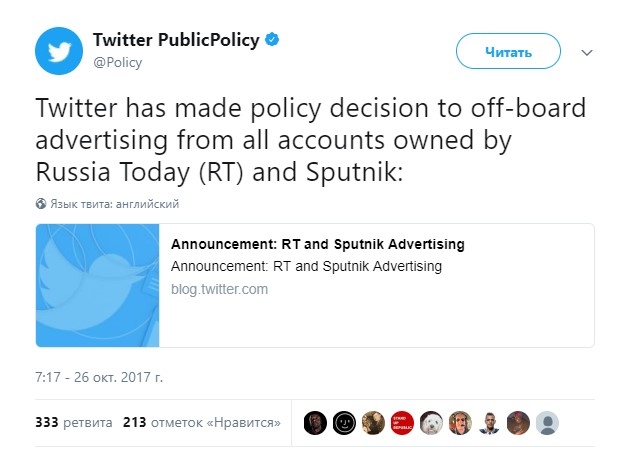Open the liker avatar left of the gray silhouette
Screen dimensions: 633x454
point(518,422)
